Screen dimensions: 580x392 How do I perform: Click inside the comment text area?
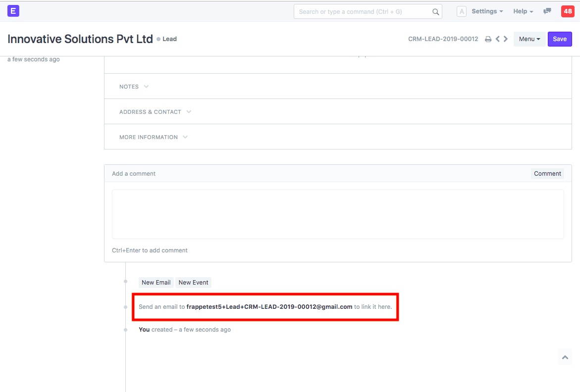(337, 214)
